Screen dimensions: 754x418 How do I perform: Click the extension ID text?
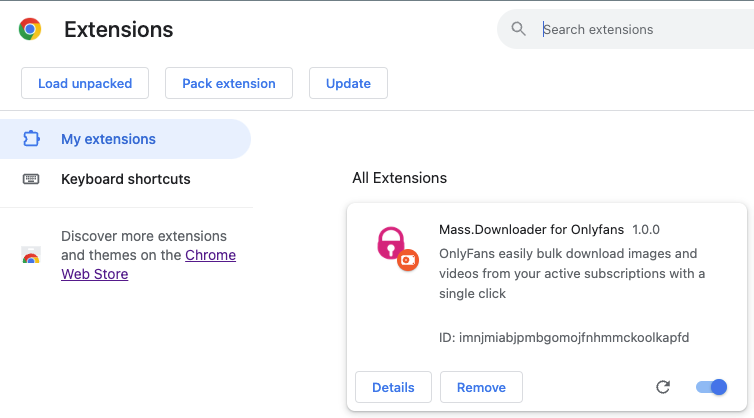point(564,337)
